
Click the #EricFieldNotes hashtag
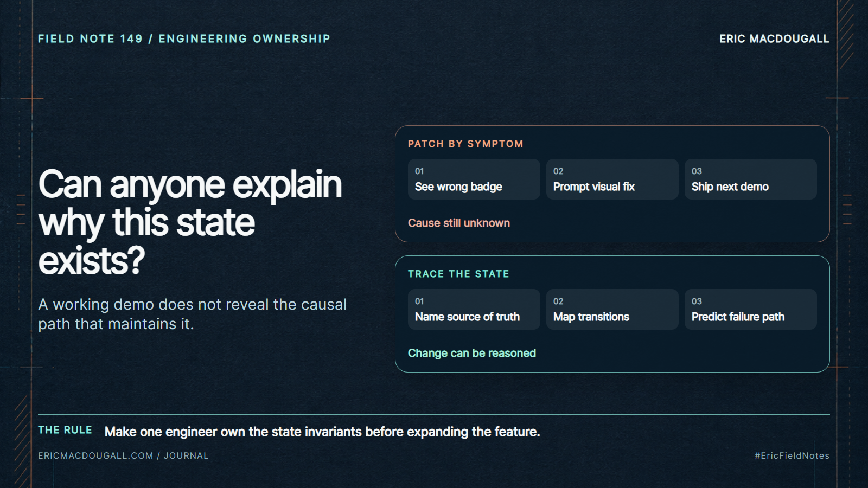click(792, 456)
